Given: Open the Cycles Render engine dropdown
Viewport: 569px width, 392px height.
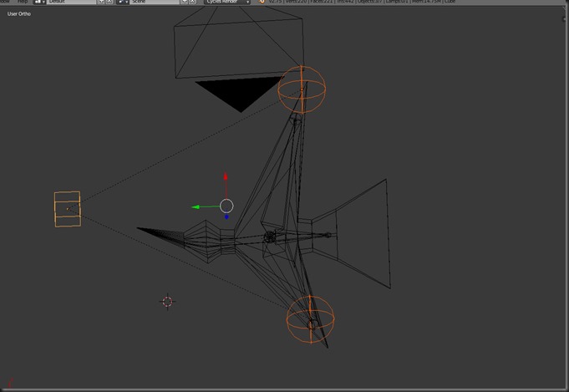Looking at the screenshot, I should click(227, 2).
